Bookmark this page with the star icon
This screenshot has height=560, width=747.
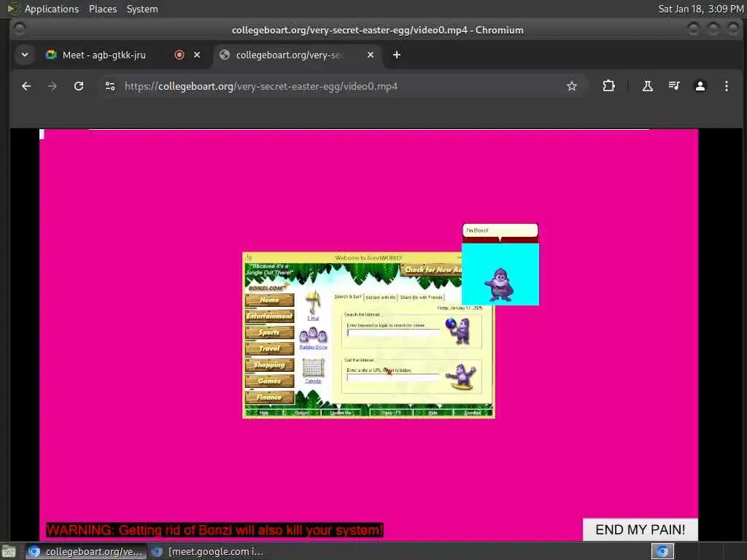[x=572, y=86]
